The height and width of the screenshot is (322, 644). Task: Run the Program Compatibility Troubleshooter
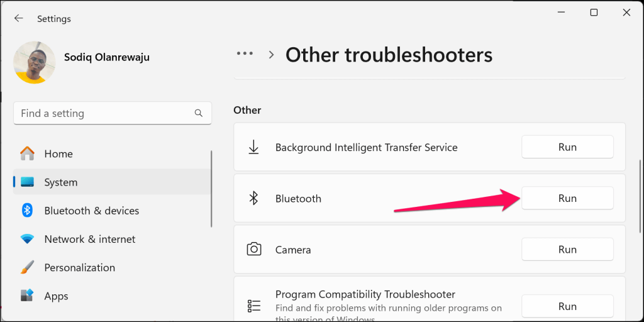(x=567, y=306)
